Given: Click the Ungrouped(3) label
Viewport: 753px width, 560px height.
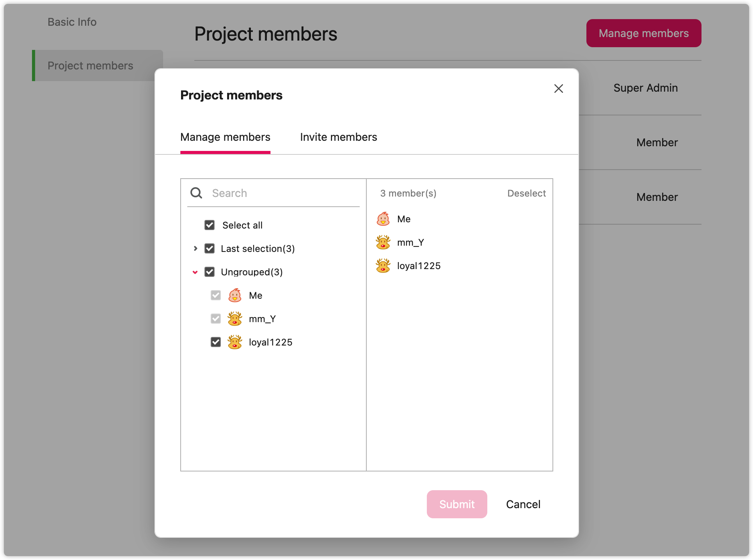Looking at the screenshot, I should point(252,272).
